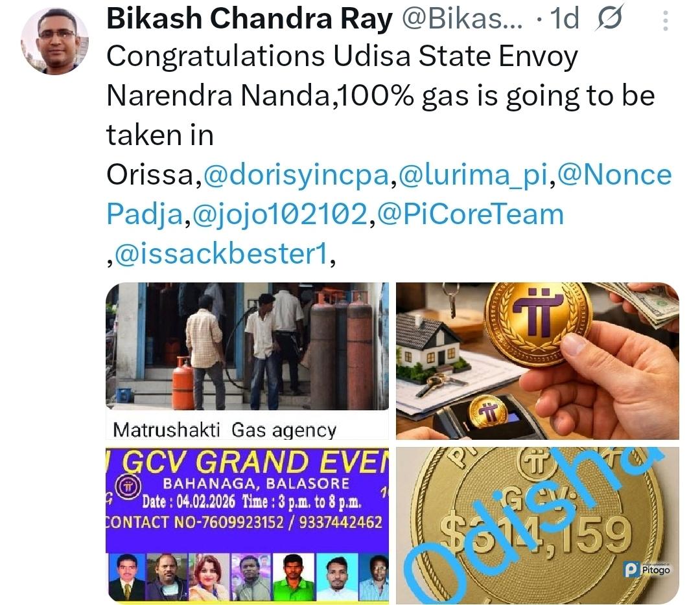Open Bikash Chandra Ray's profile avatar
This screenshot has width=700, height=605.
[54, 41]
